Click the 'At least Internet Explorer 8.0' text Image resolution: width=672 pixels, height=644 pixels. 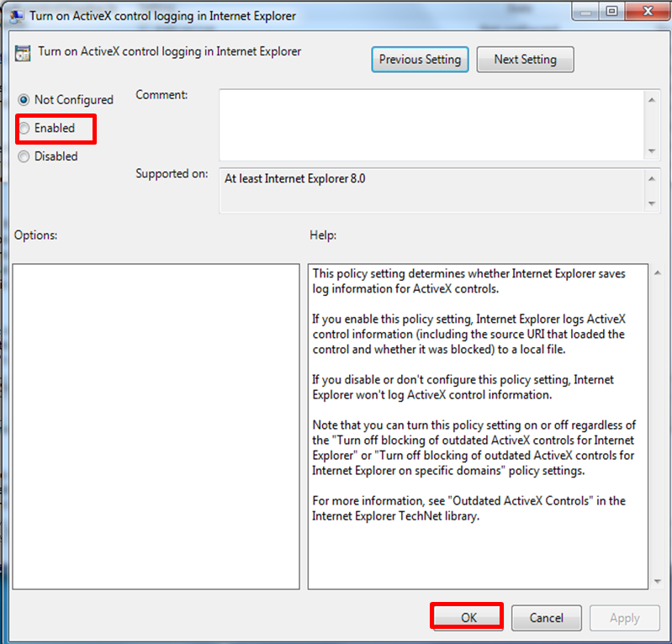(x=295, y=179)
